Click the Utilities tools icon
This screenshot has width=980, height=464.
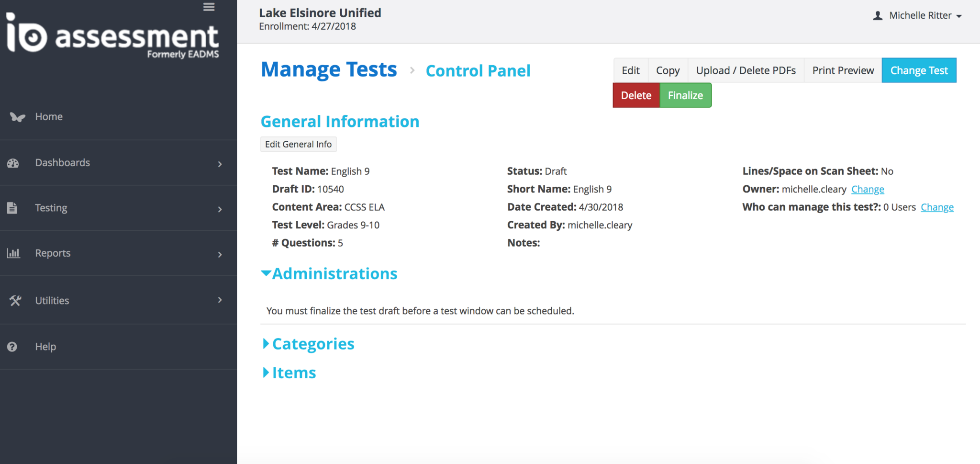click(15, 301)
